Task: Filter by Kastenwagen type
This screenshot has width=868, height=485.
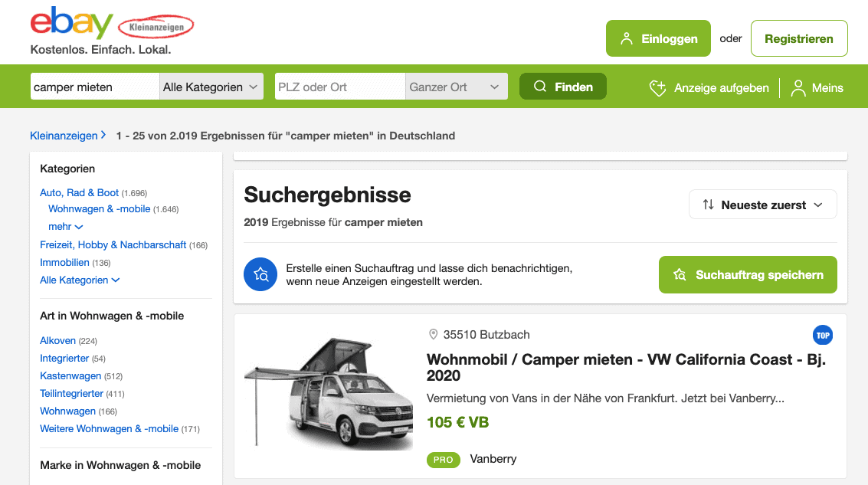Action: click(x=70, y=376)
